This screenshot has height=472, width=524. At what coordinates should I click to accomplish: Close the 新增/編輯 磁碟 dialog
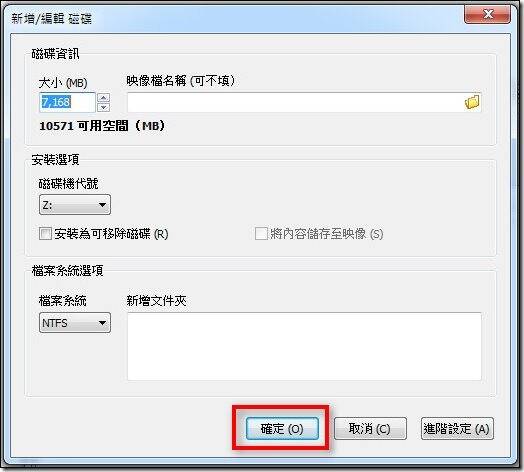[x=488, y=14]
